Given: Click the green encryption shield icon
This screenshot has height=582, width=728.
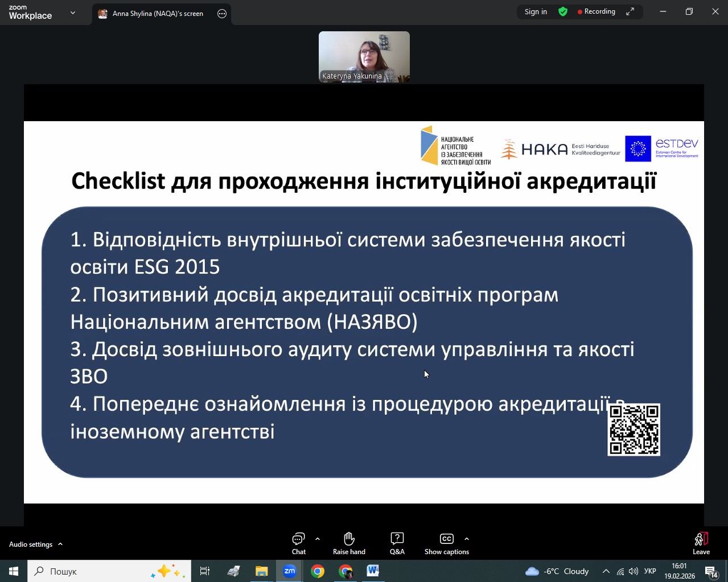Looking at the screenshot, I should click(x=563, y=12).
